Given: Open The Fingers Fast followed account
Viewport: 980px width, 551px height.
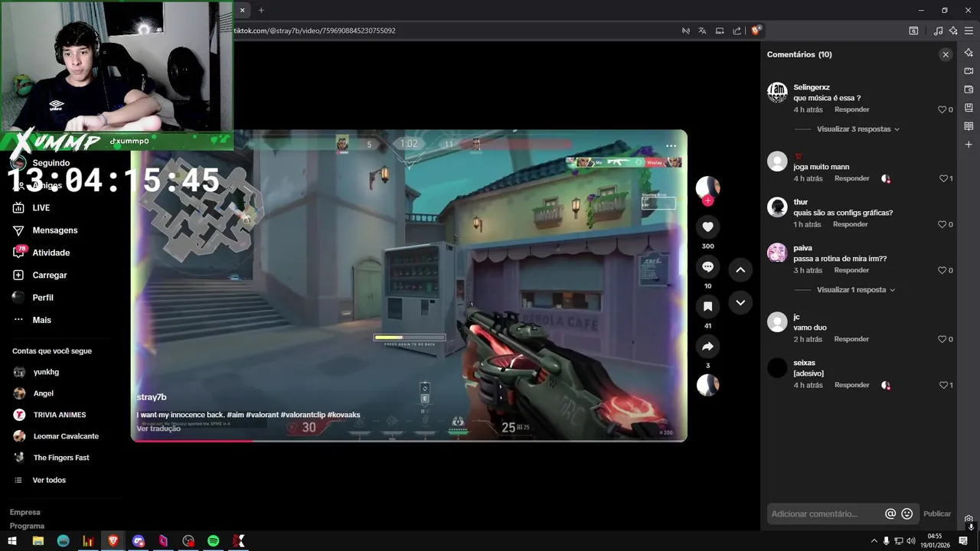Looking at the screenshot, I should (x=61, y=458).
